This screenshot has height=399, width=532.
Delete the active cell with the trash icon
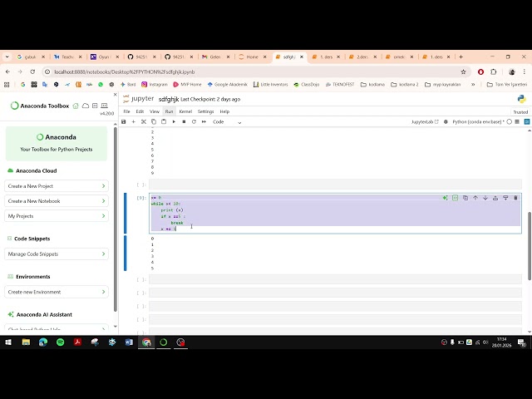click(x=515, y=198)
